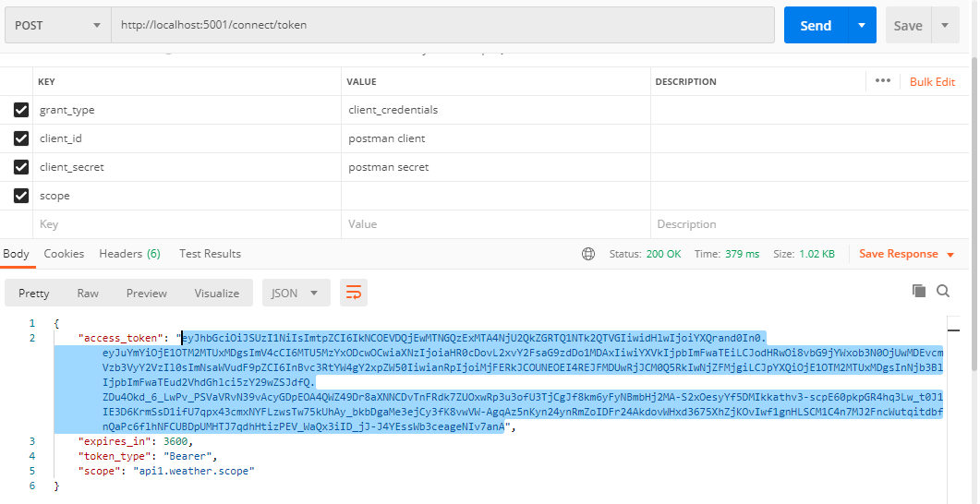Click the Save button

click(908, 26)
